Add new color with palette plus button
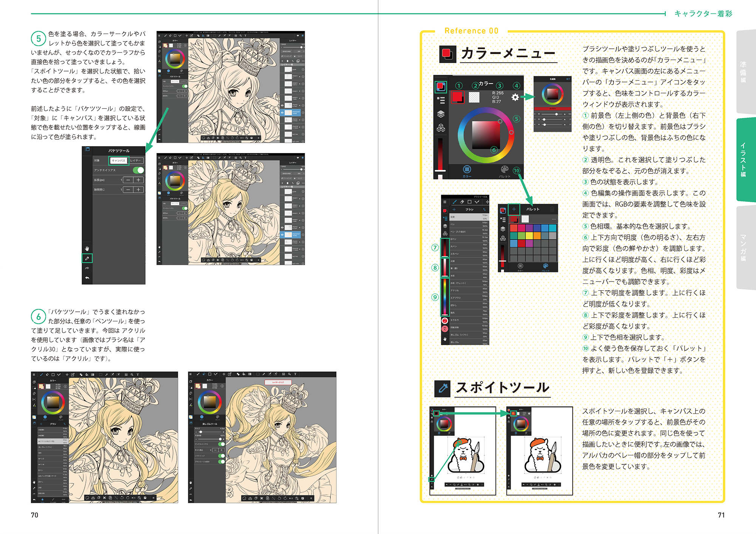The height and width of the screenshot is (534, 756). click(x=514, y=209)
